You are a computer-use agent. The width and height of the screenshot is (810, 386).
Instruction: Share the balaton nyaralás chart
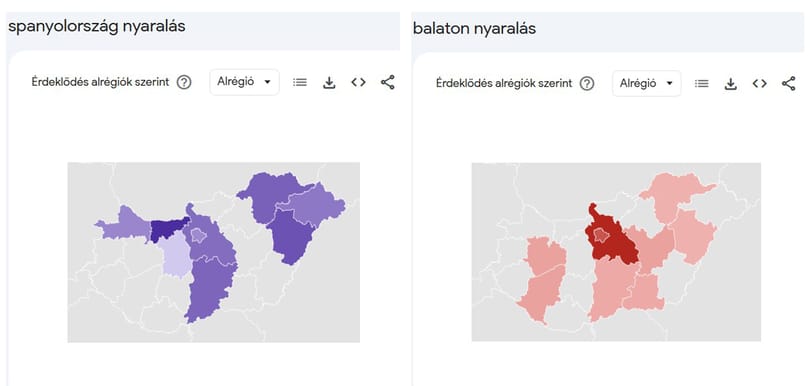coord(788,83)
